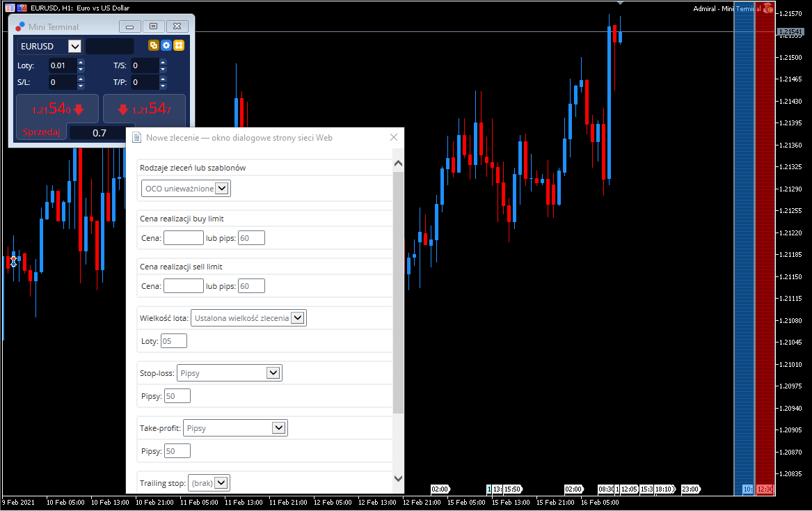This screenshot has width=812, height=511.
Task: Decrease Loty value with down arrow
Action: [81, 69]
